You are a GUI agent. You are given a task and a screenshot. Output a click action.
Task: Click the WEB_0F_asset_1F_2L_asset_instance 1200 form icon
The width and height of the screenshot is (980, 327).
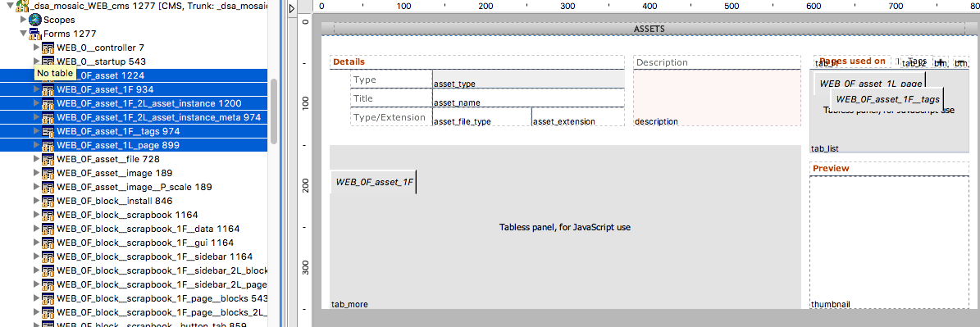click(48, 103)
